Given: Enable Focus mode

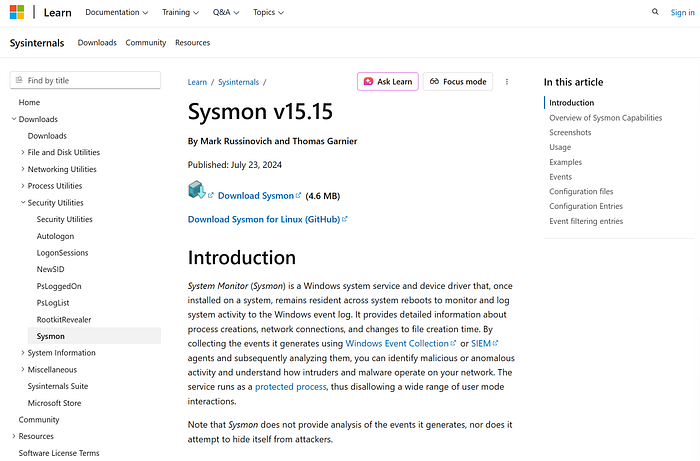Looking at the screenshot, I should [458, 82].
